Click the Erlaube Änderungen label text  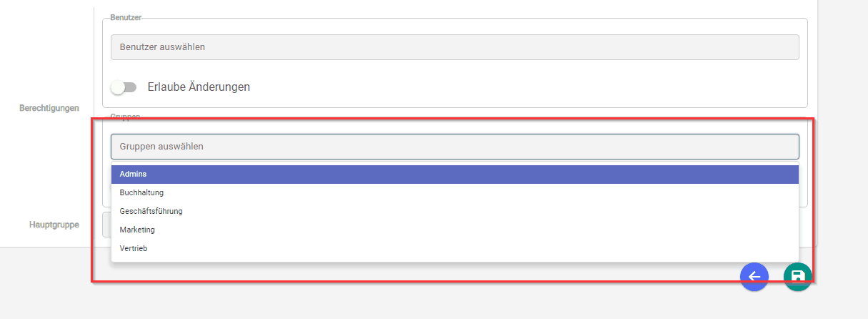tap(199, 87)
